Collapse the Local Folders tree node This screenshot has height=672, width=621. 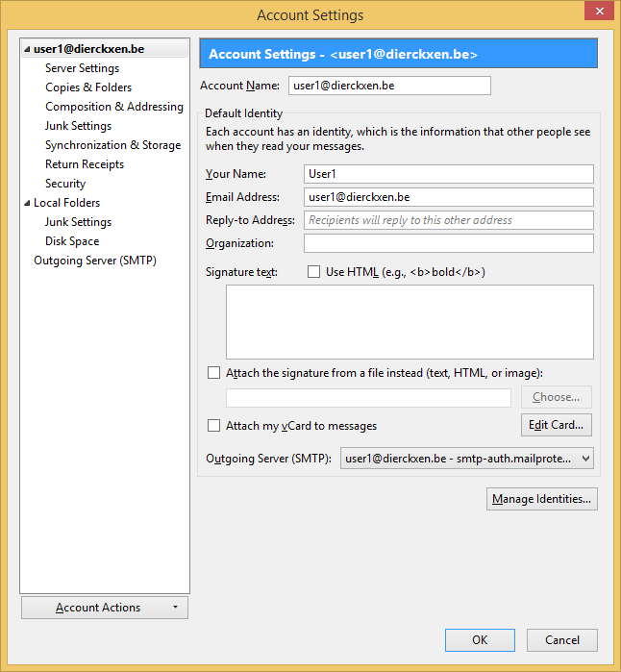click(27, 203)
